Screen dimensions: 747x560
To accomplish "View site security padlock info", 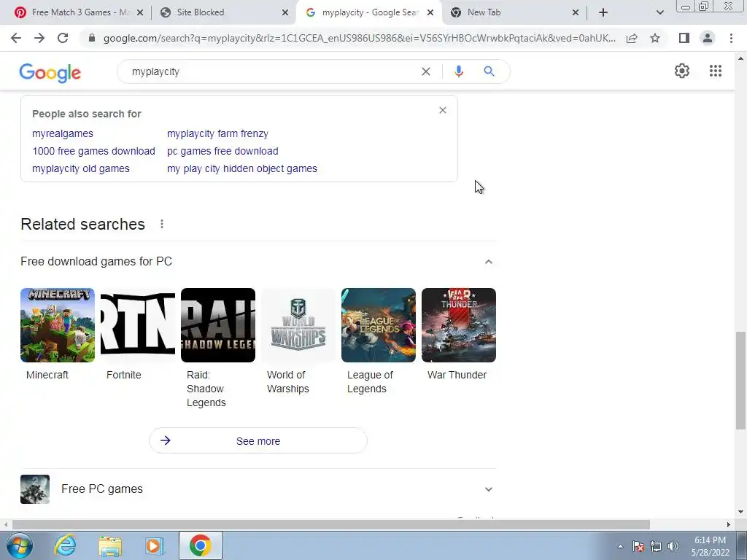I will (92, 38).
